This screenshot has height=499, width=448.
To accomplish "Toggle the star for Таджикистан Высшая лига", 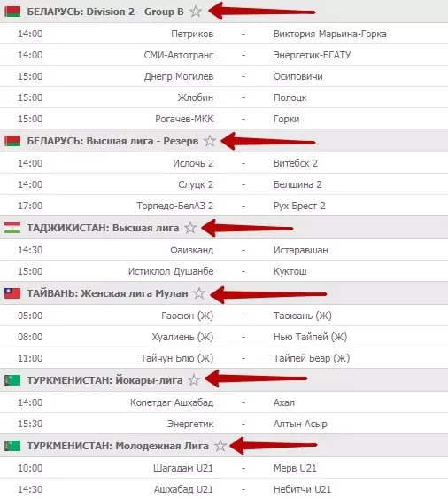I will tap(190, 228).
